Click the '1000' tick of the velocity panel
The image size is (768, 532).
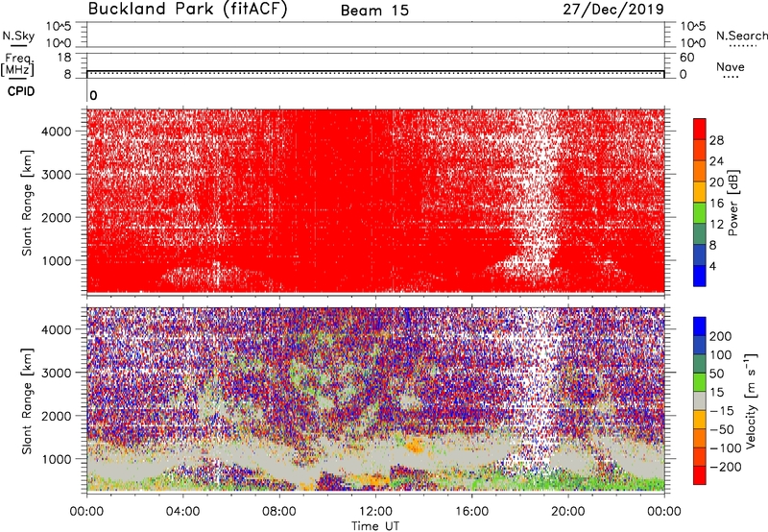[x=56, y=459]
